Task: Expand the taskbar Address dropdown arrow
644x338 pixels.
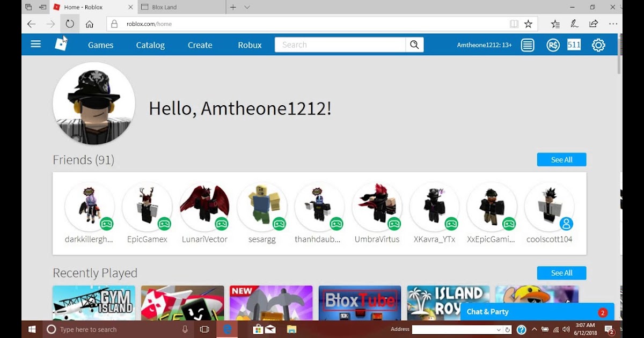Action: (499, 329)
